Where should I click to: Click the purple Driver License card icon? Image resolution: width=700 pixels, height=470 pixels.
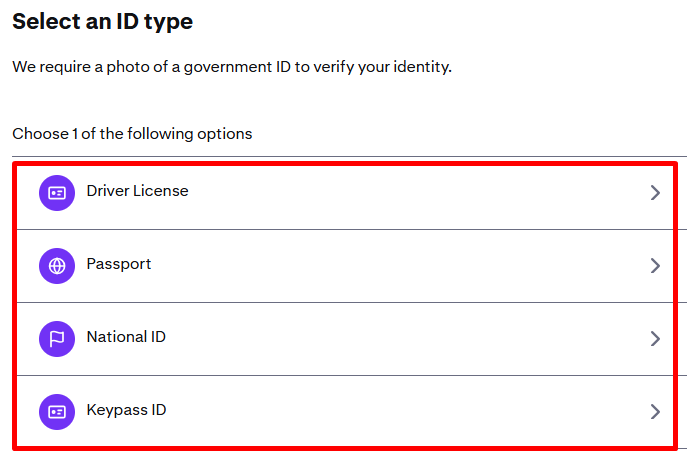[57, 193]
